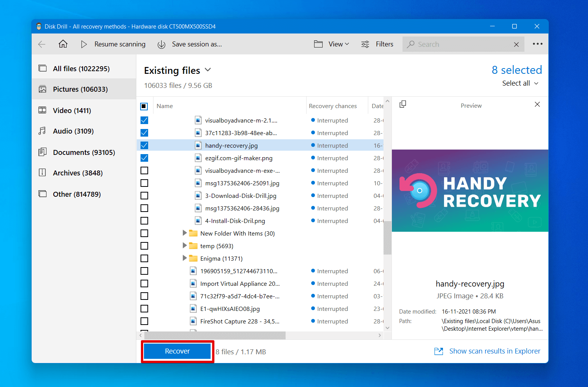Image resolution: width=588 pixels, height=387 pixels.
Task: Check 4-Install-Disk-Dril.png checkbox
Action: pos(144,221)
